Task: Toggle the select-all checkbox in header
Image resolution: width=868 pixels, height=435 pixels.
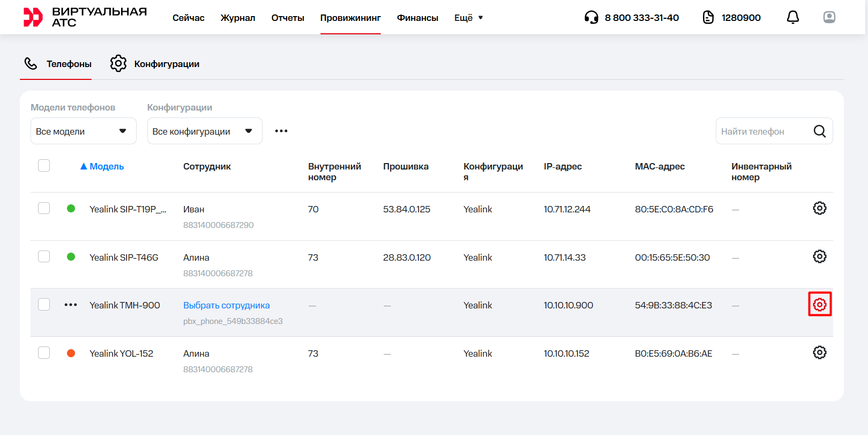Action: tap(44, 166)
